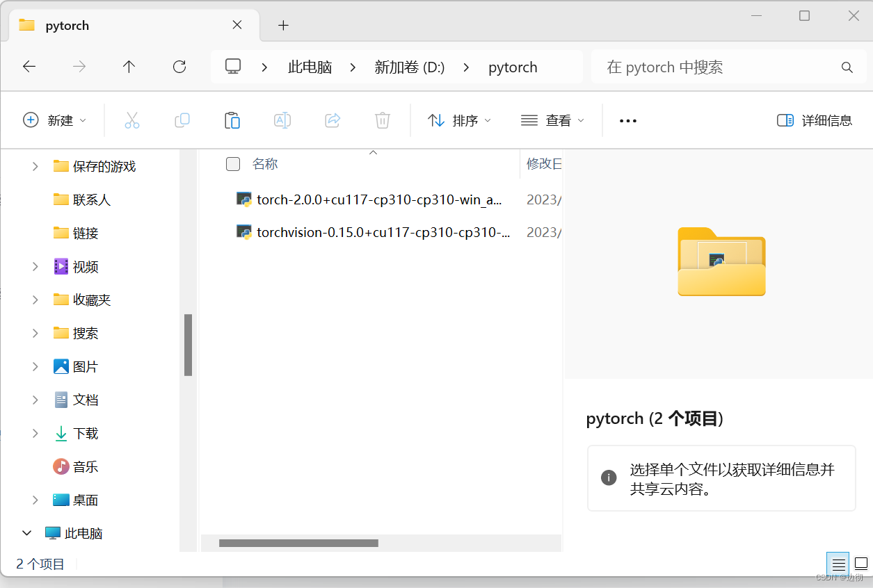
Task: Open a new tab with plus button
Action: coord(283,26)
